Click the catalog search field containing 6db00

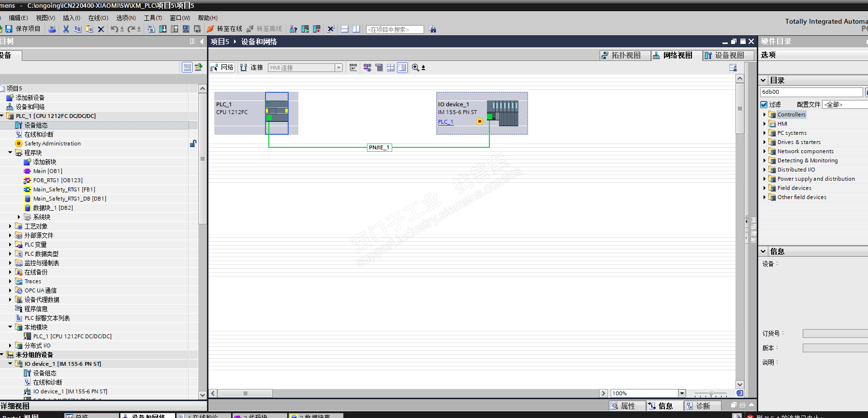pos(812,92)
